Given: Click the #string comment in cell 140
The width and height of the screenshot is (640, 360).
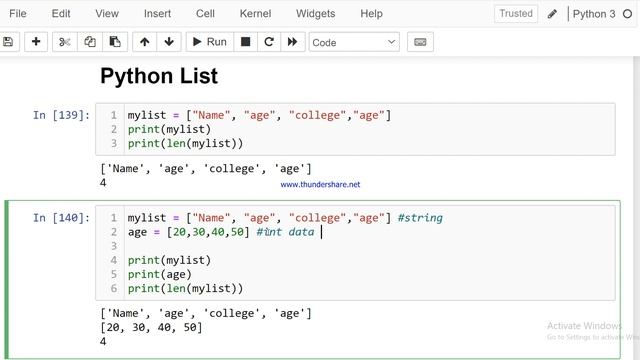Looking at the screenshot, I should point(420,218).
